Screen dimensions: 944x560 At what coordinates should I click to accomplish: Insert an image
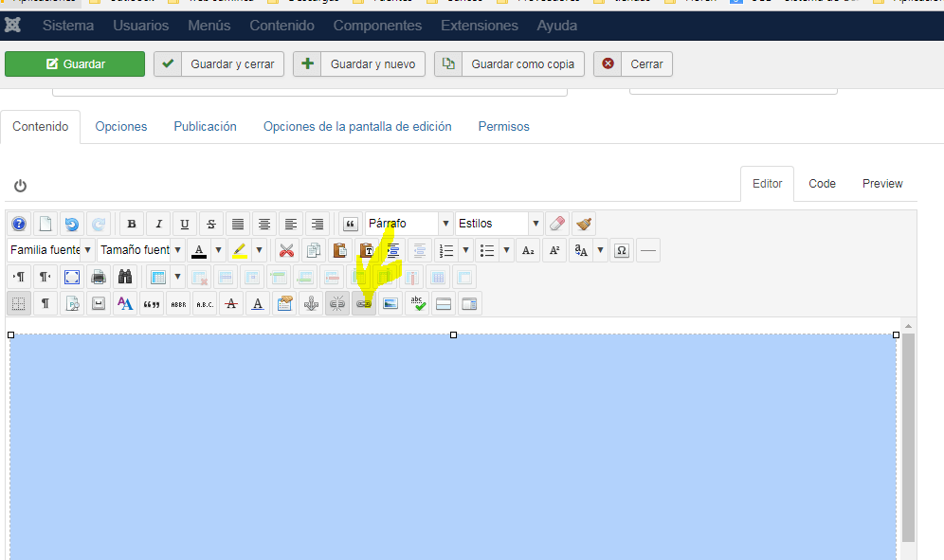[x=390, y=303]
